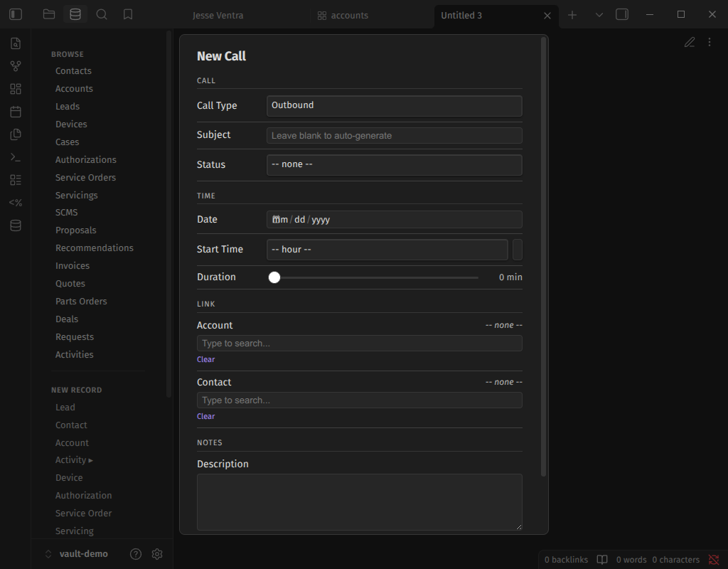The image size is (728, 569).
Task: Open the Start Time hour dropdown
Action: tap(387, 250)
